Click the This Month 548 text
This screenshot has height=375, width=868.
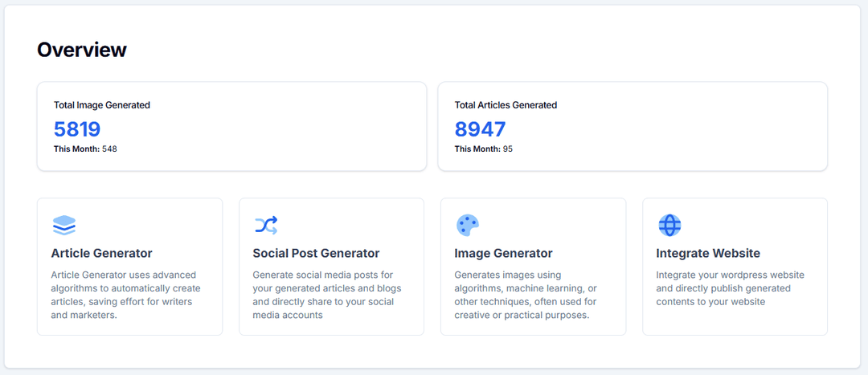click(x=85, y=149)
